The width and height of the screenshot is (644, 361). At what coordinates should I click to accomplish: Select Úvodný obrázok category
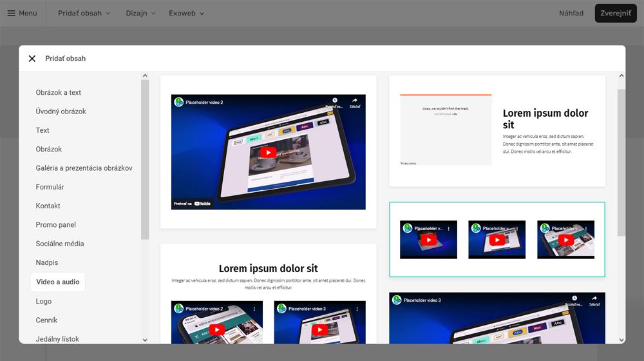tap(61, 112)
